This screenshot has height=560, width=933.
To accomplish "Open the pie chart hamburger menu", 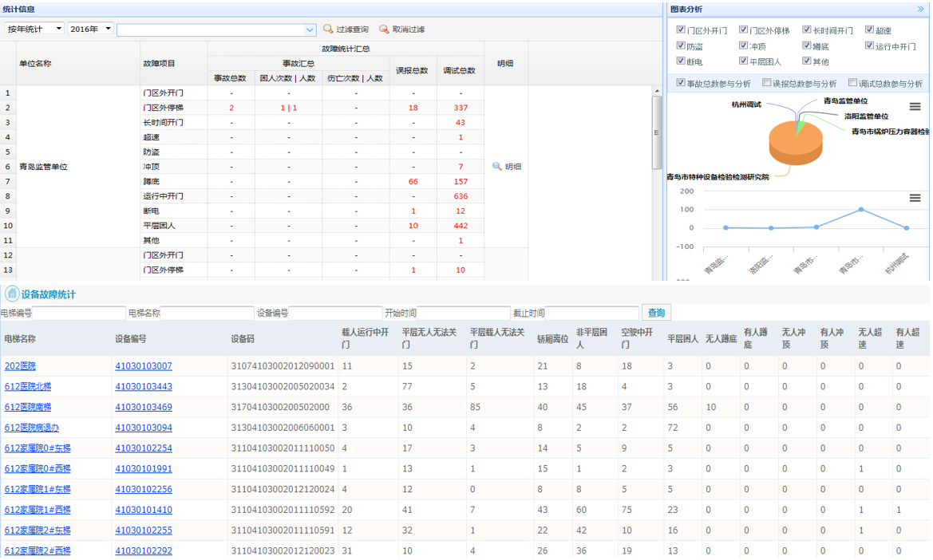I will (915, 106).
